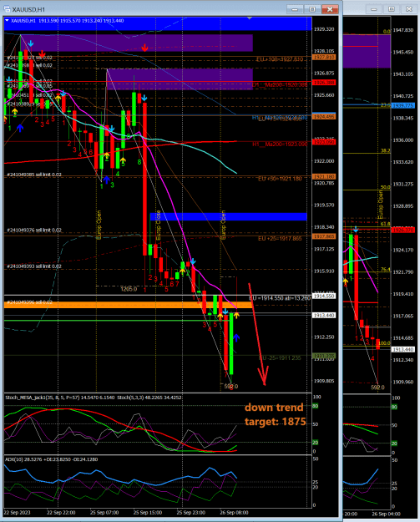Viewport: 420px width, 522px height.
Task: Click the 1205.0 range label on the chart
Action: [129, 289]
